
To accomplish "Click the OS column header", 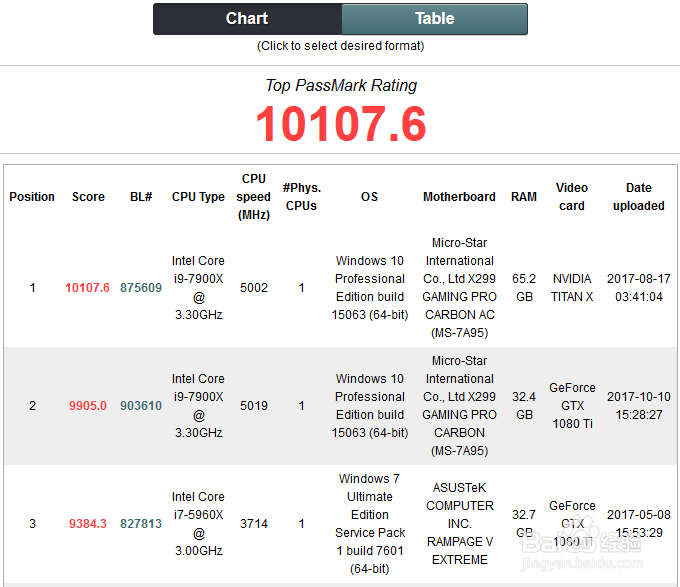I will point(369,197).
